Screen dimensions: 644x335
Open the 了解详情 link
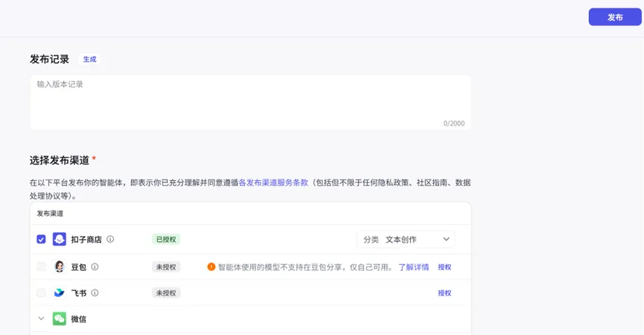414,267
